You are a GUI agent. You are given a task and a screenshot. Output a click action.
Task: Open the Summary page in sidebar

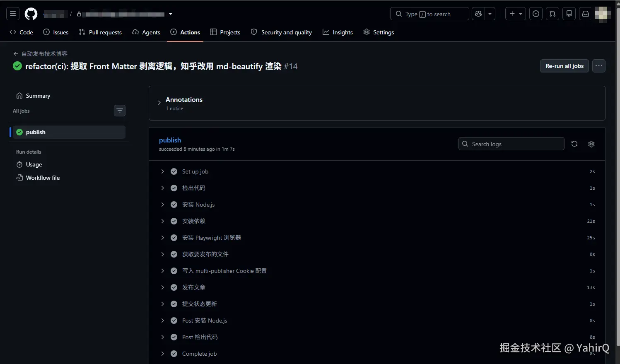tap(69, 96)
